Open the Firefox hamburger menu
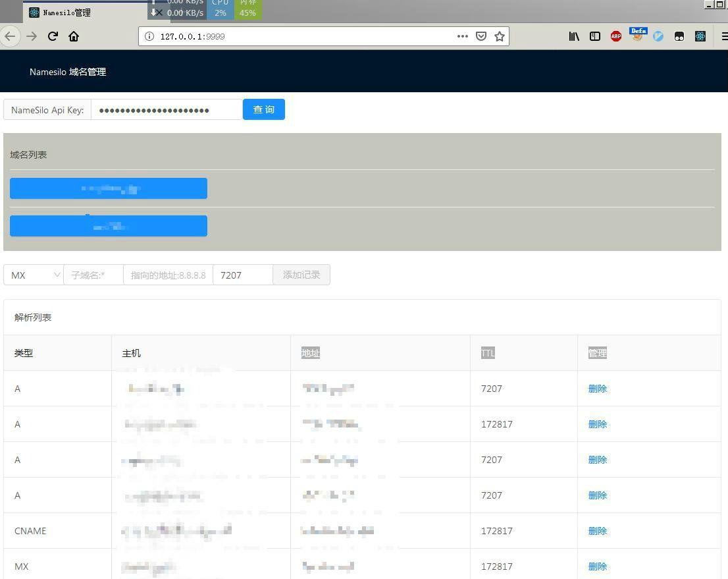The height and width of the screenshot is (579, 728). tap(723, 36)
